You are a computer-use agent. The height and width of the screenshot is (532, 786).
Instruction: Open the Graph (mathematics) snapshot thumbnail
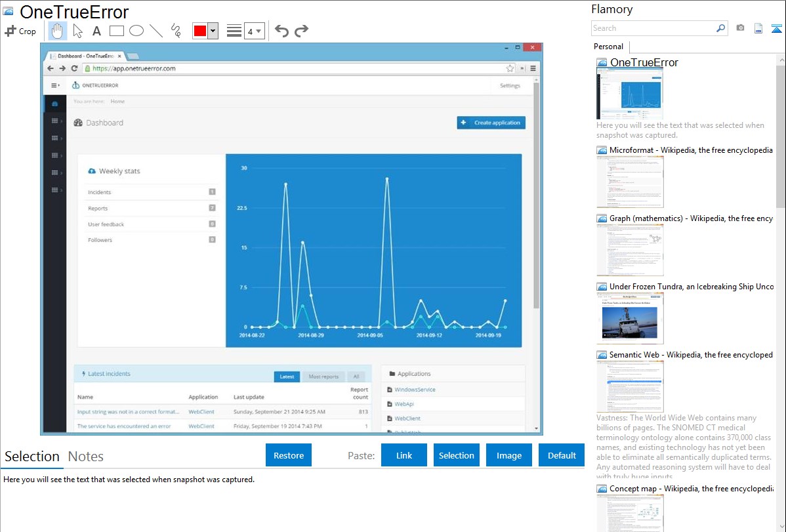(630, 250)
